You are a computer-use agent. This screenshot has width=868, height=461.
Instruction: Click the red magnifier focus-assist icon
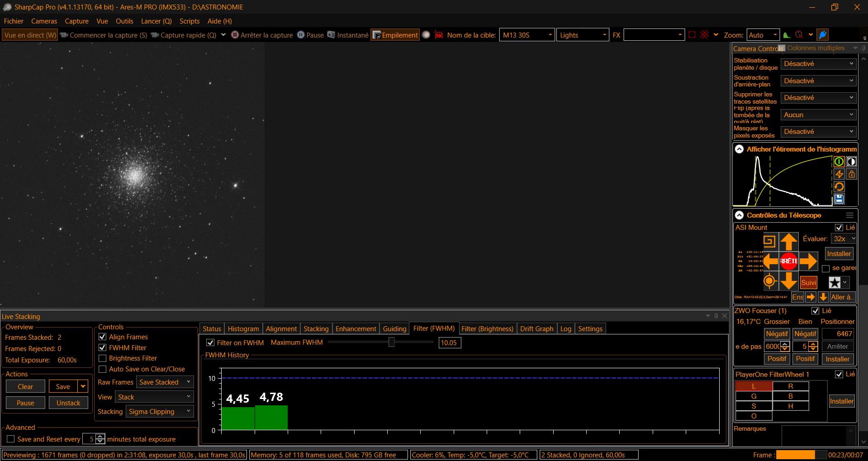point(799,35)
